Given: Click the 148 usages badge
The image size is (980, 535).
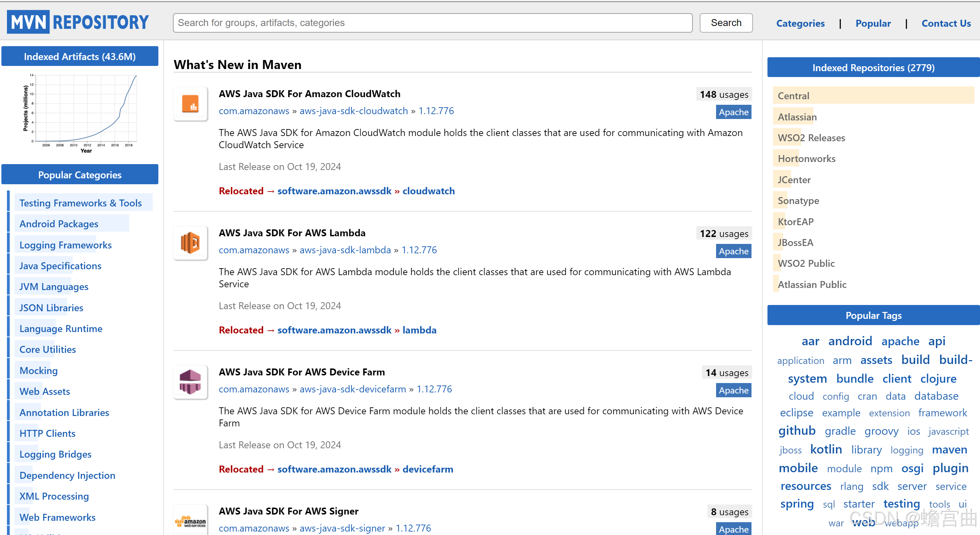Looking at the screenshot, I should [724, 94].
